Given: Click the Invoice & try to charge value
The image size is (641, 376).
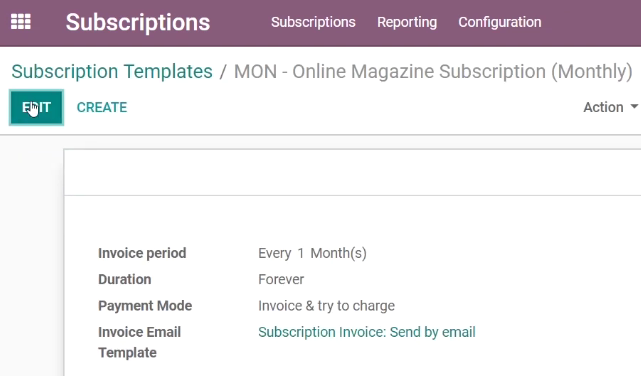Looking at the screenshot, I should coord(327,306).
